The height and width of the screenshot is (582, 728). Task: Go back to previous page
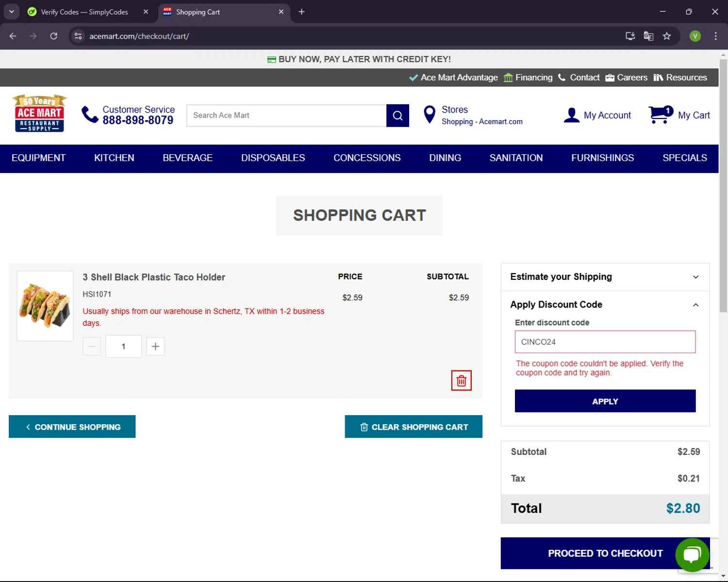pos(13,36)
